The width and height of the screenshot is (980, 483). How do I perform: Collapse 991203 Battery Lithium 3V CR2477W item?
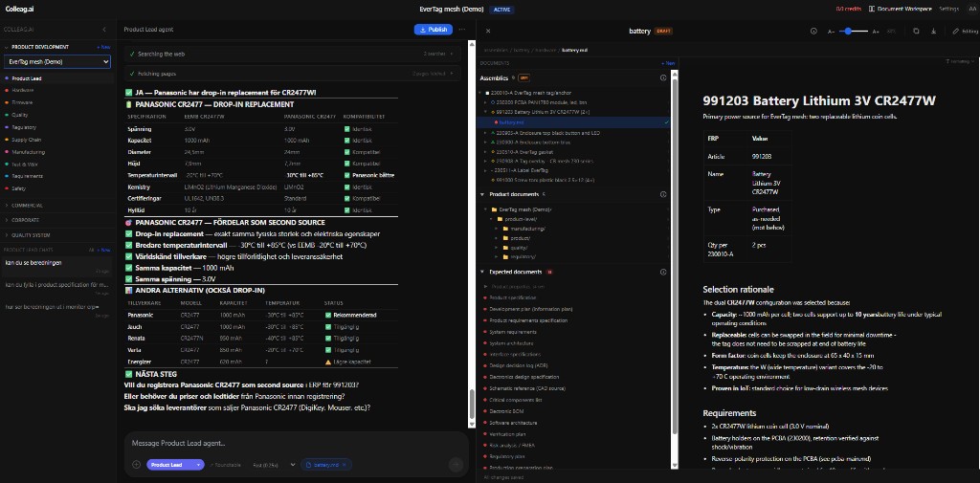tap(487, 111)
